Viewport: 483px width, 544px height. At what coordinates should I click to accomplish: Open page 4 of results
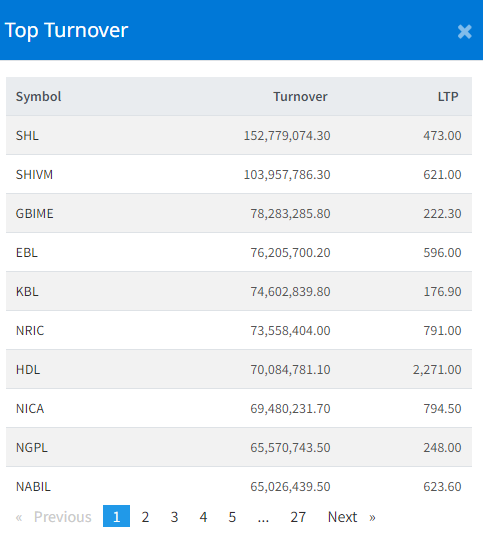click(x=203, y=517)
